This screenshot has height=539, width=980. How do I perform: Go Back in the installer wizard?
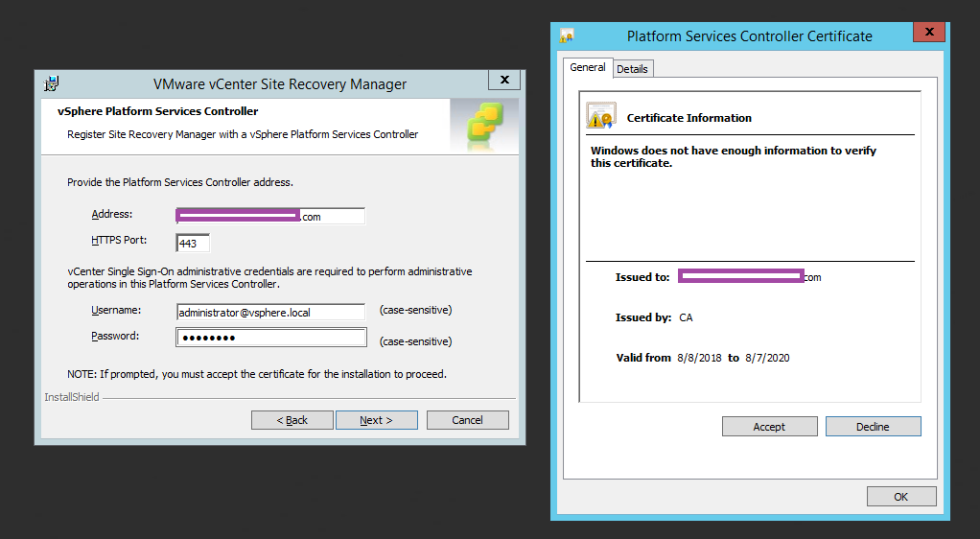point(292,420)
